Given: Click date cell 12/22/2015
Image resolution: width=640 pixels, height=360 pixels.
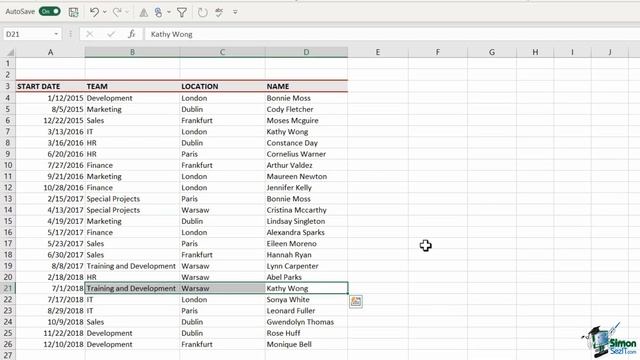Looking at the screenshot, I should tap(50, 120).
